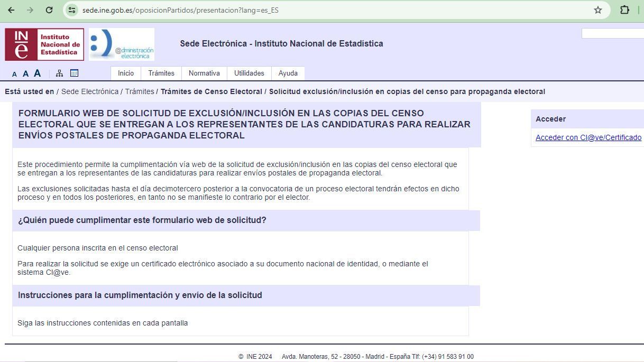Select the Utilidades tab
Screen dimensions: 644x362
click(x=249, y=73)
